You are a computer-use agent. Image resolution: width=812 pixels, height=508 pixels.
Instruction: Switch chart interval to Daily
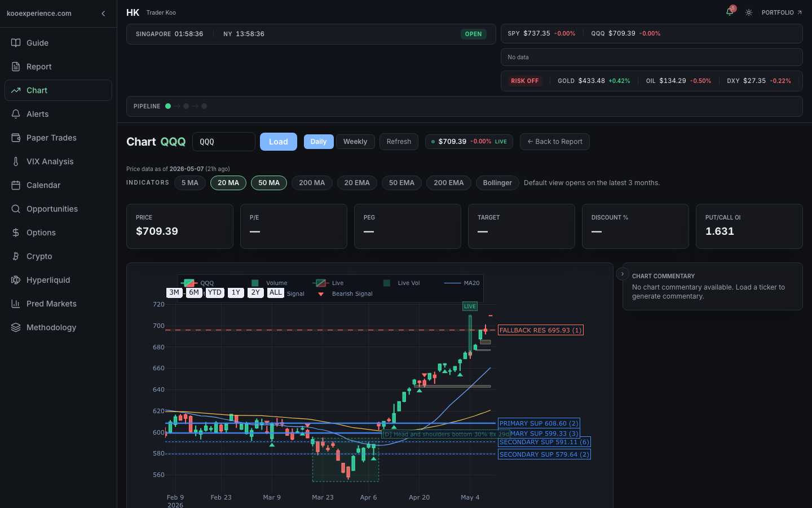pos(319,142)
